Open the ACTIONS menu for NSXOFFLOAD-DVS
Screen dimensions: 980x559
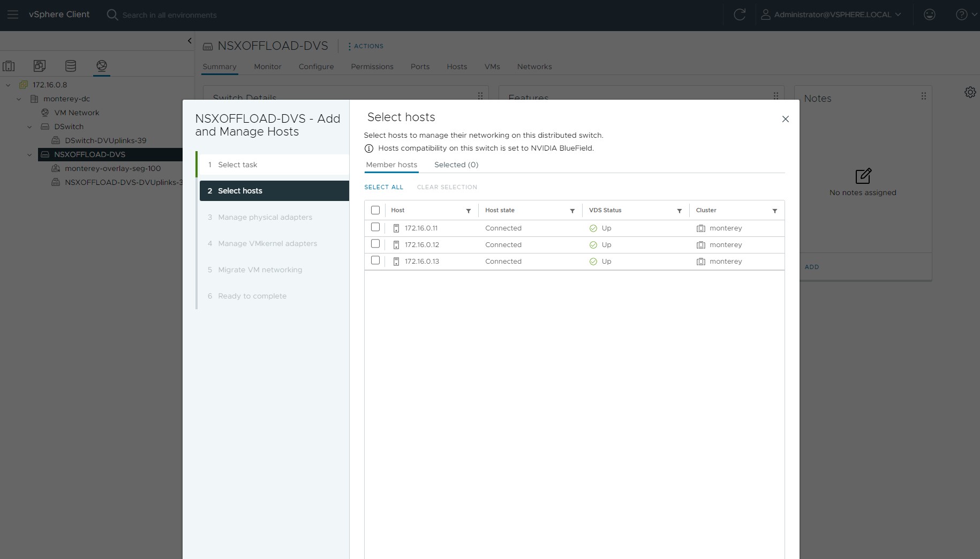pos(366,46)
